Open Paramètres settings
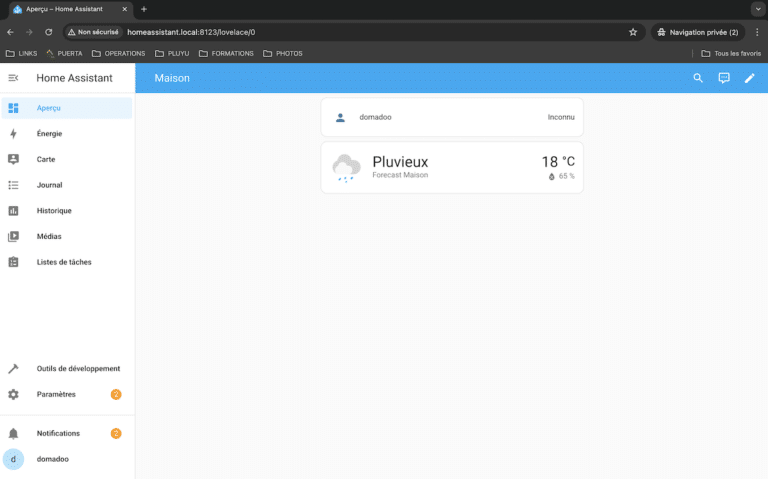768x479 pixels. [67, 394]
